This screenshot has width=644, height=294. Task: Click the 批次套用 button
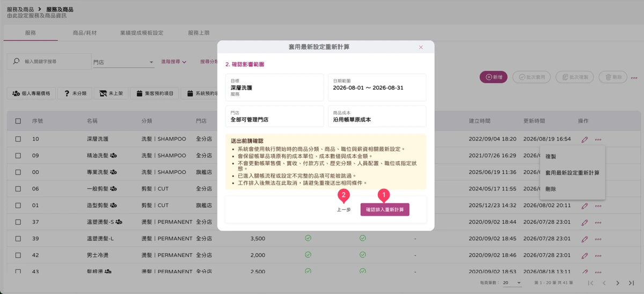532,77
